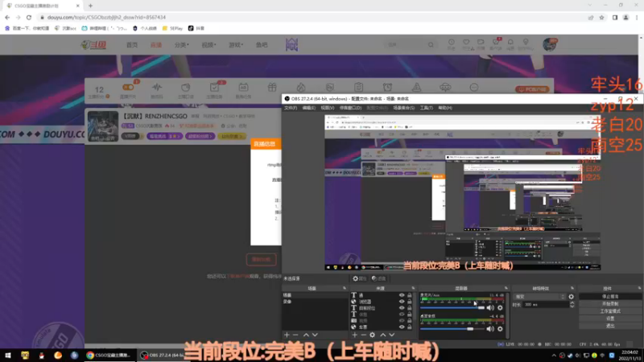Toggle lock on 浏览器 source

tap(410, 302)
